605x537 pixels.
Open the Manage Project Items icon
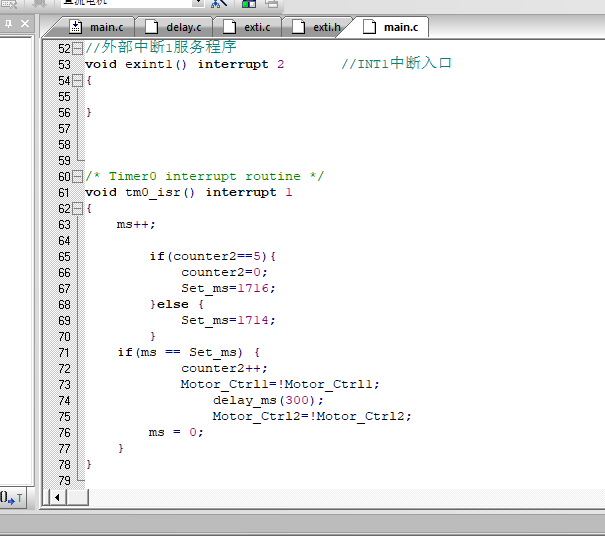coord(249,3)
